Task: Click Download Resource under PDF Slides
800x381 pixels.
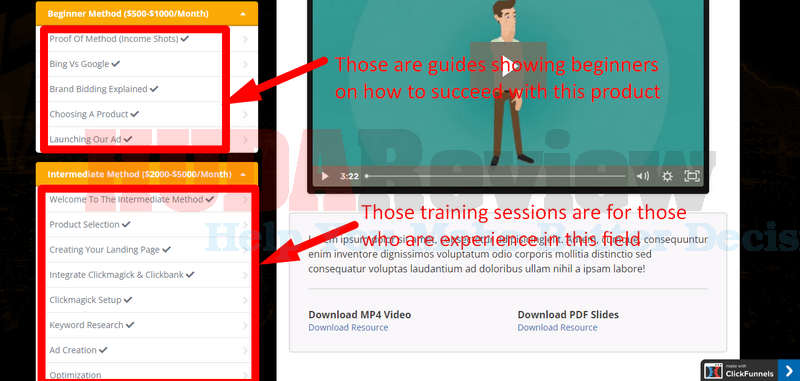Action: click(x=557, y=327)
